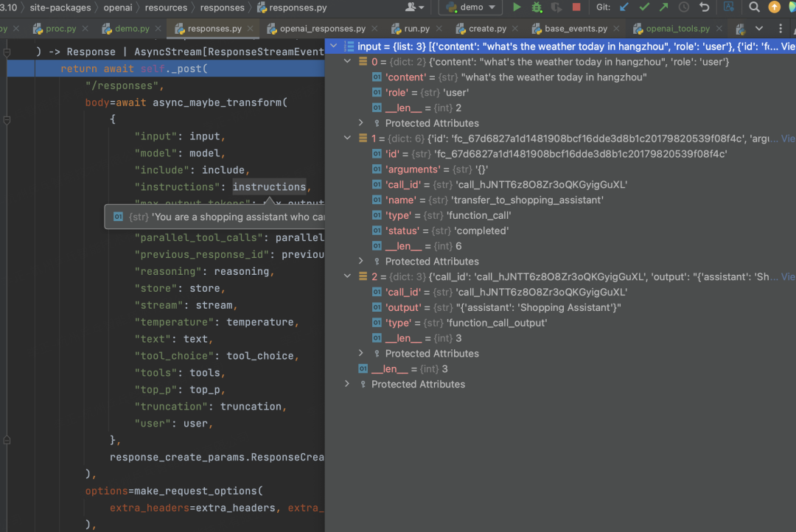796x532 pixels.
Task: Switch to the demo.py tab
Action: (x=131, y=29)
